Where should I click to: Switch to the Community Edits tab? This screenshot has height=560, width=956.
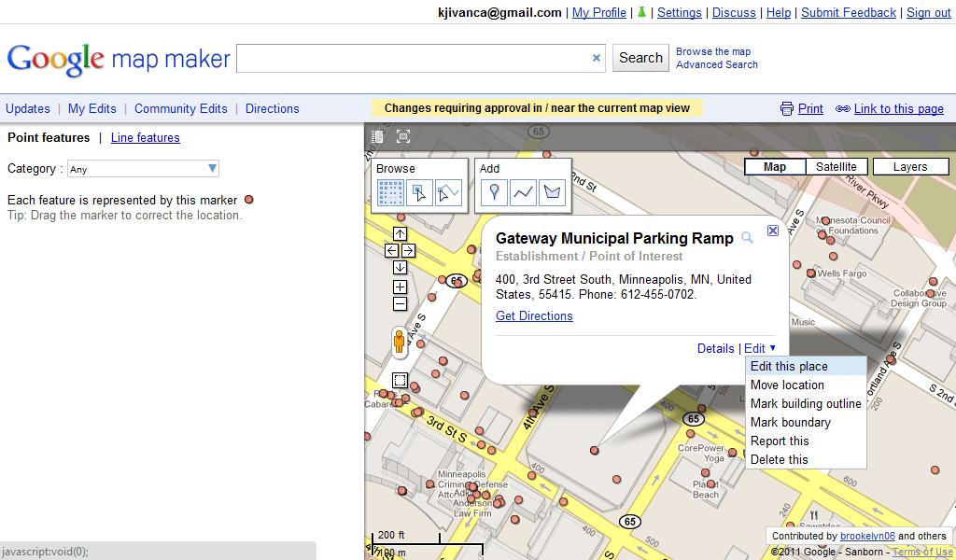tap(180, 108)
